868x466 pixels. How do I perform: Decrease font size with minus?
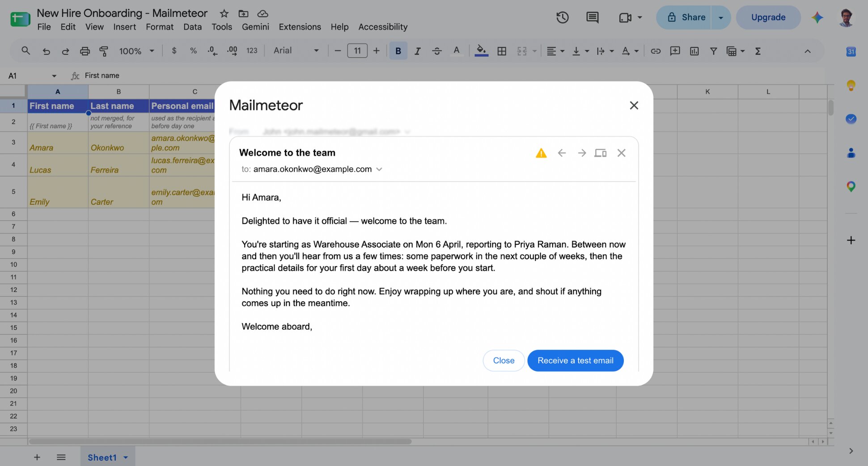pyautogui.click(x=338, y=51)
